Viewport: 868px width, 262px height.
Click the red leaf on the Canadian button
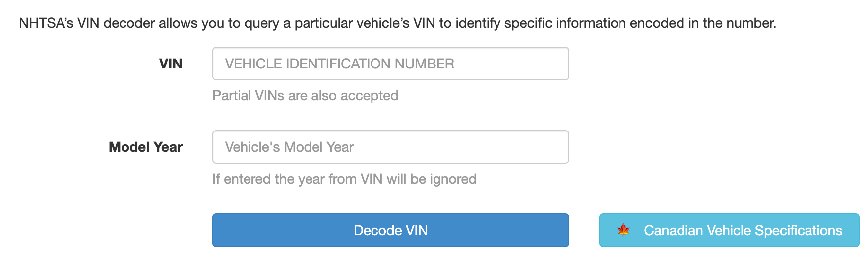coord(623,230)
